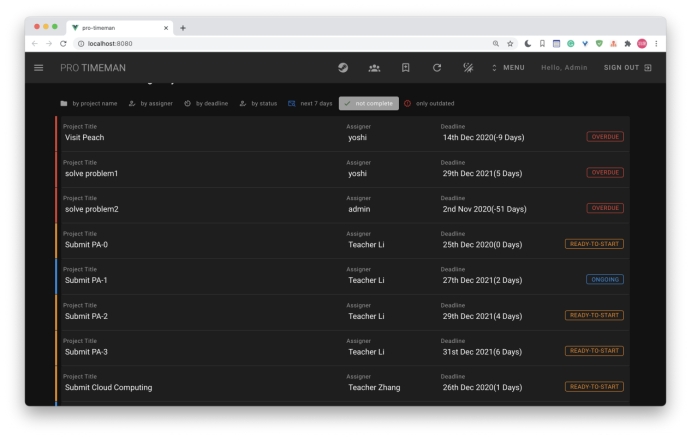Screen dimensions: 691x440
Task: Open Chrome extensions puzzle icon
Action: (626, 43)
